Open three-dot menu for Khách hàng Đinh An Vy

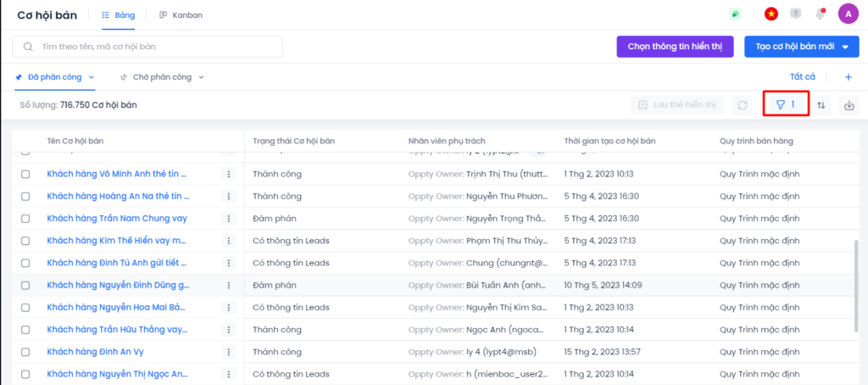228,352
